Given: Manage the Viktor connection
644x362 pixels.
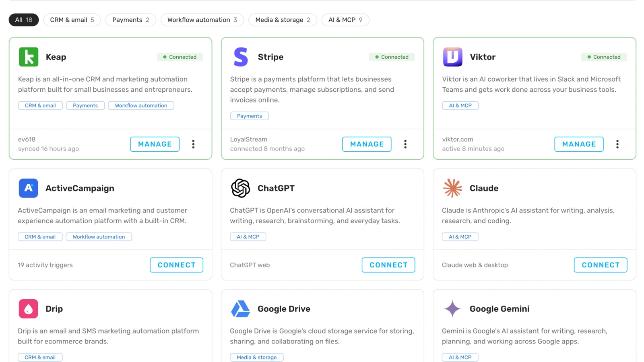Looking at the screenshot, I should click(579, 144).
